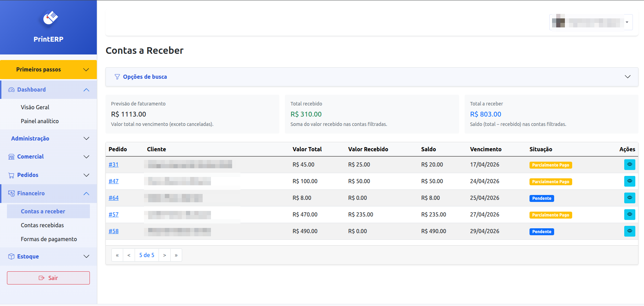
Task: Click the filter funnel icon in search options
Action: [x=117, y=77]
